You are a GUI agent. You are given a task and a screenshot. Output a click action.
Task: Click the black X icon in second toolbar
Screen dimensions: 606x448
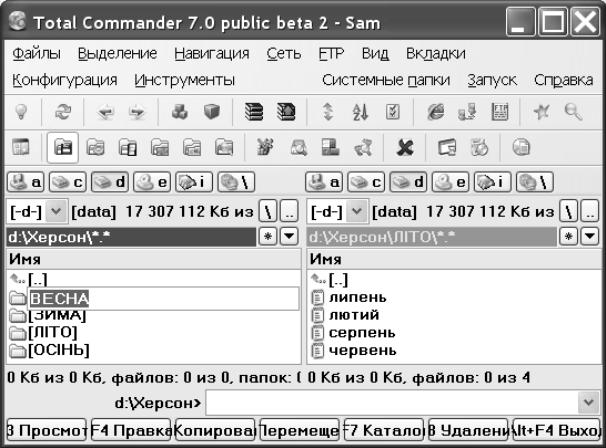pos(405,147)
